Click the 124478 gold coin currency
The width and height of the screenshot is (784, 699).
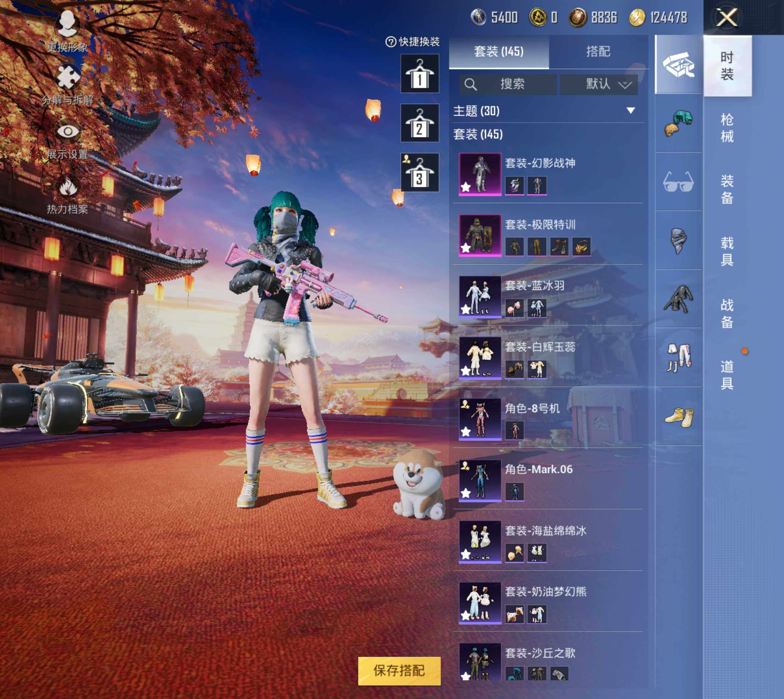coord(658,17)
